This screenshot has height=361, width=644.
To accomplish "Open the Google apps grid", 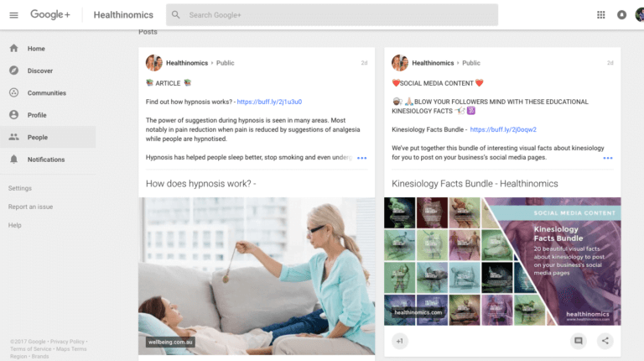I will tap(600, 15).
